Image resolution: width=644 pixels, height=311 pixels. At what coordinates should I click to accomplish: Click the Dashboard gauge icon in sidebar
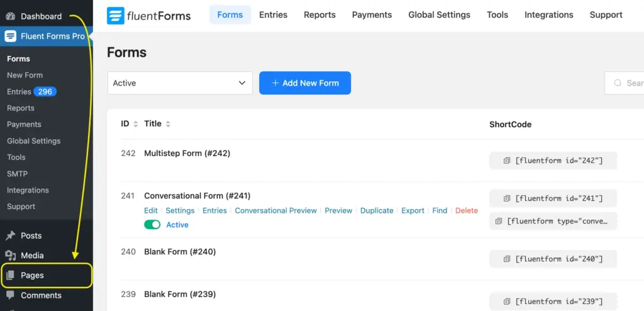(10, 16)
